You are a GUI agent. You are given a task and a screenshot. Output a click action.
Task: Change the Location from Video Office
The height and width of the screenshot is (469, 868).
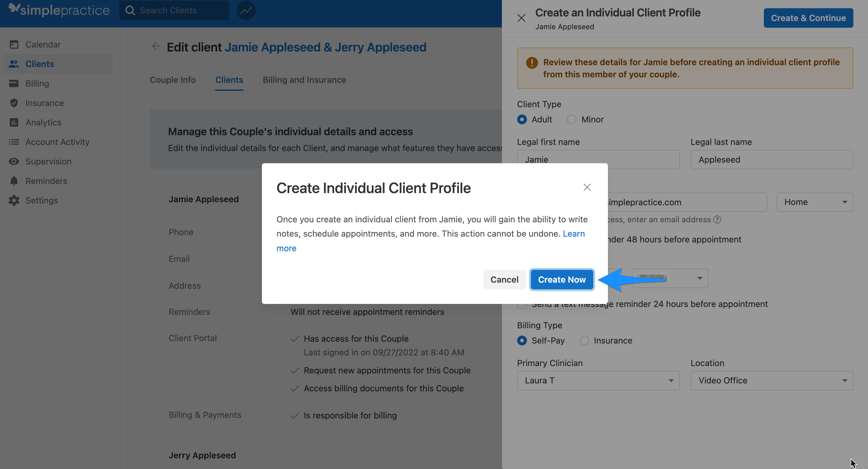[x=772, y=380]
